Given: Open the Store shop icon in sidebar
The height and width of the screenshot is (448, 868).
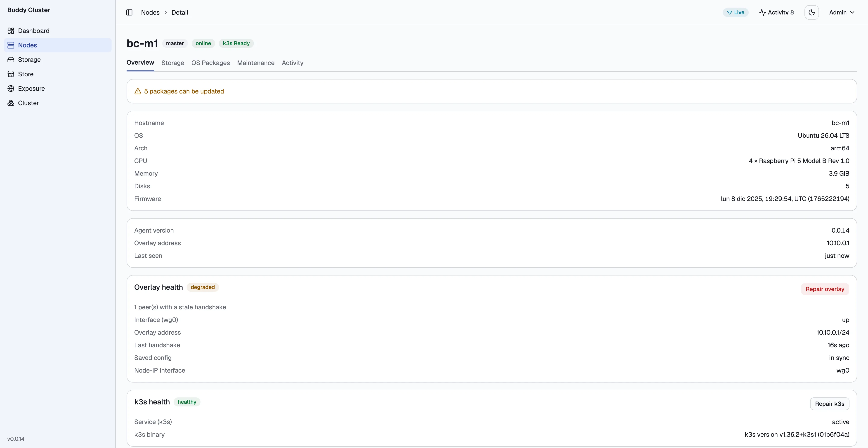Looking at the screenshot, I should (11, 74).
